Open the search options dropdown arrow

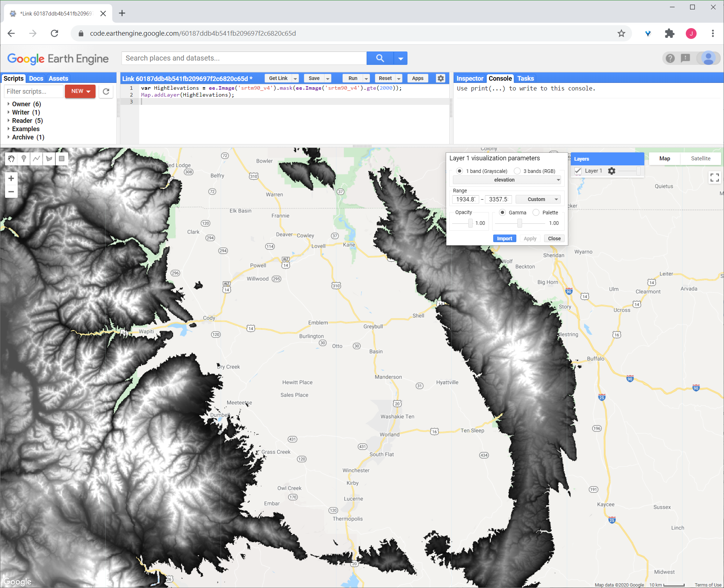click(401, 58)
